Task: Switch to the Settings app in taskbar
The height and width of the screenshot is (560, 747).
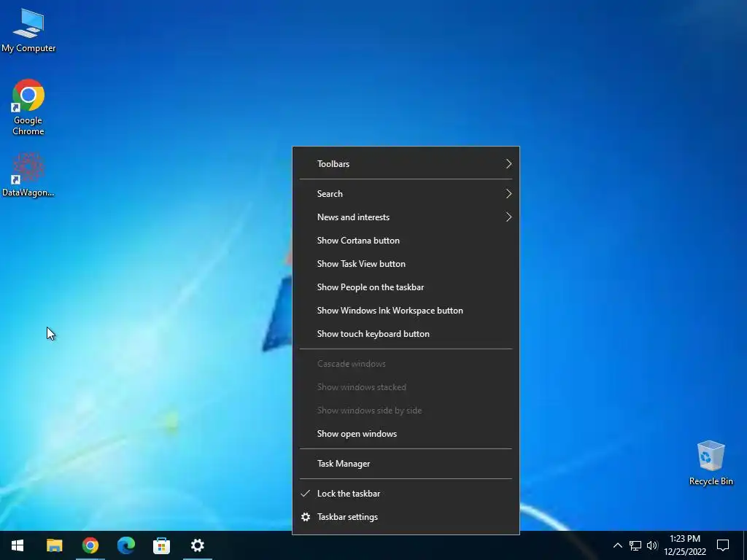Action: [x=197, y=545]
